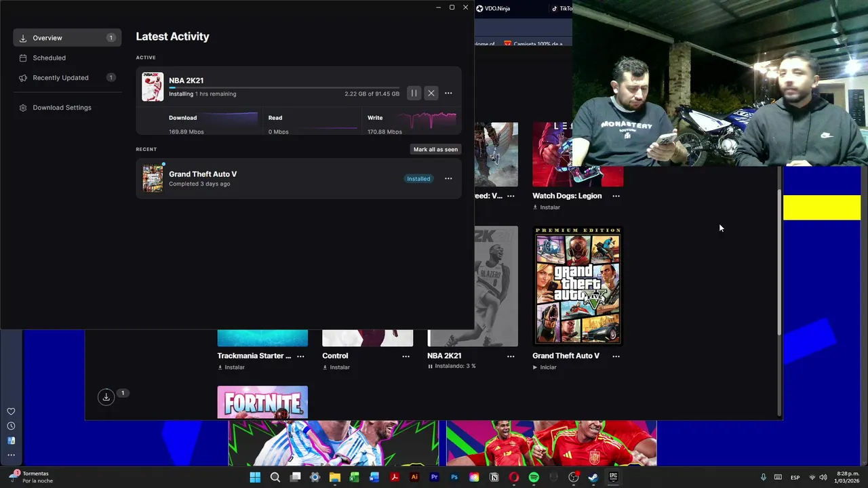Click the microphone tray icon

(x=764, y=477)
